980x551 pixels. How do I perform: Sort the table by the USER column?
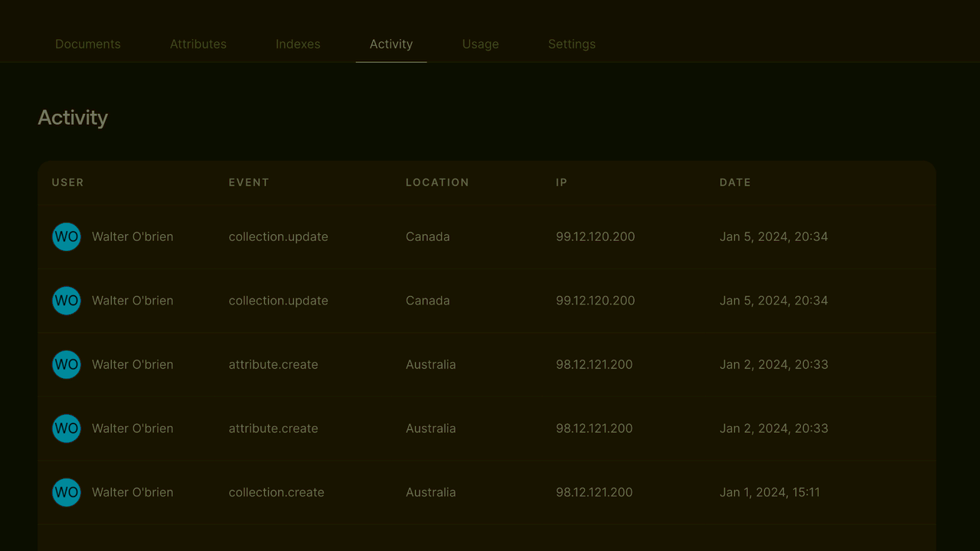tap(67, 182)
